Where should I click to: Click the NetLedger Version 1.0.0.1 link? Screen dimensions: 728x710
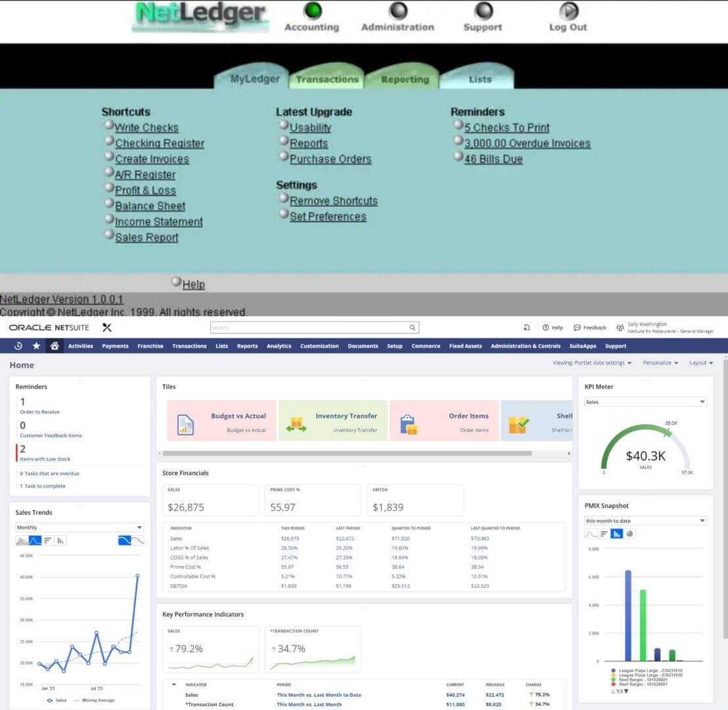click(x=61, y=299)
